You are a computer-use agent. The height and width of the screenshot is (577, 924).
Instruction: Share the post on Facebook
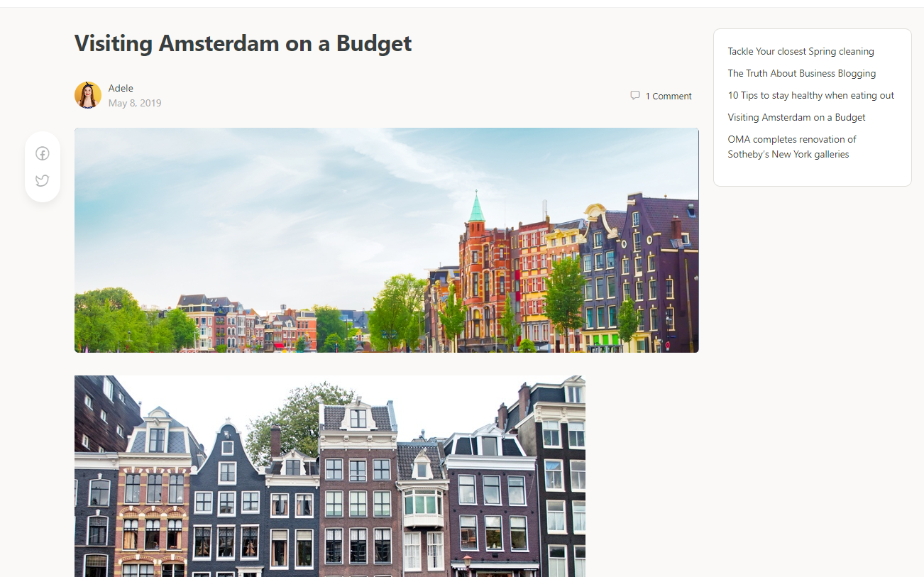43,153
